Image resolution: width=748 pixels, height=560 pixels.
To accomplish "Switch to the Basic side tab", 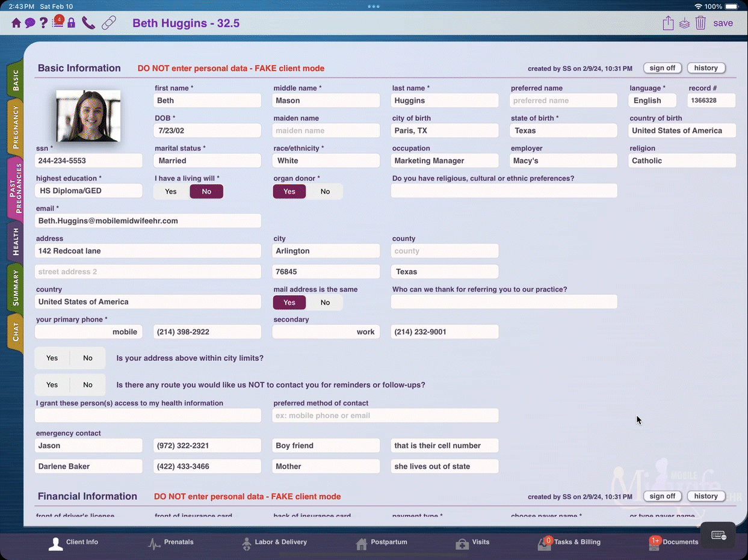I will 16,79.
